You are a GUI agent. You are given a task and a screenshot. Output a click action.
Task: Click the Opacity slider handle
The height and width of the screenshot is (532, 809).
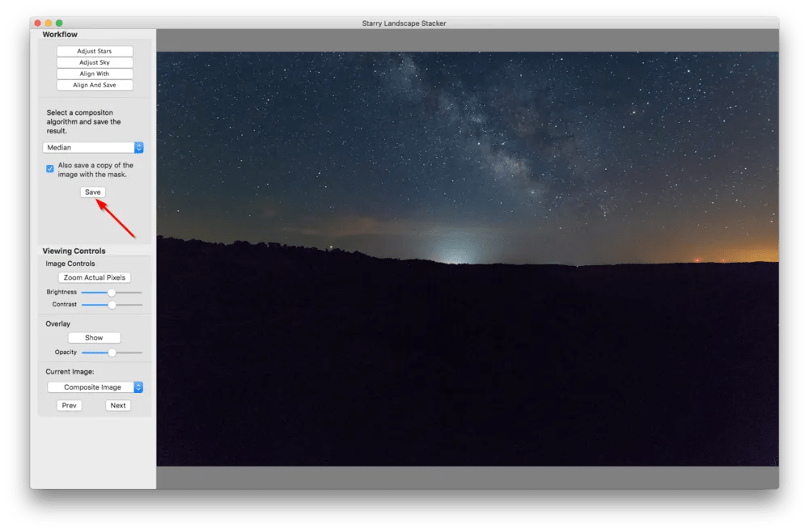pyautogui.click(x=112, y=353)
